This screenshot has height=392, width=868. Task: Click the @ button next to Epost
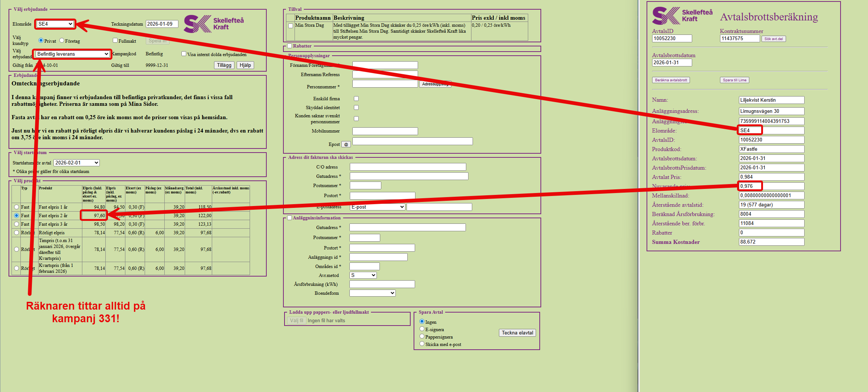tap(346, 144)
